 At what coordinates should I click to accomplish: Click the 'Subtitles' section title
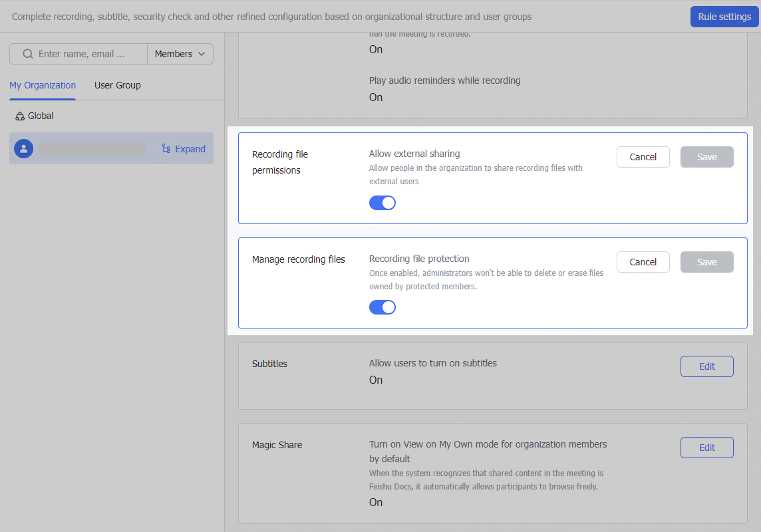click(x=269, y=364)
